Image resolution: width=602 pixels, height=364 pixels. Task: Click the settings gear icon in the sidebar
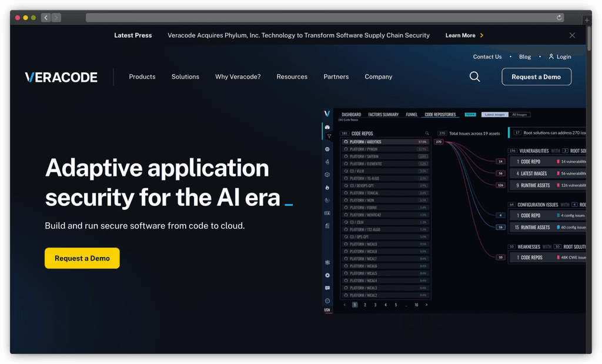click(x=327, y=149)
